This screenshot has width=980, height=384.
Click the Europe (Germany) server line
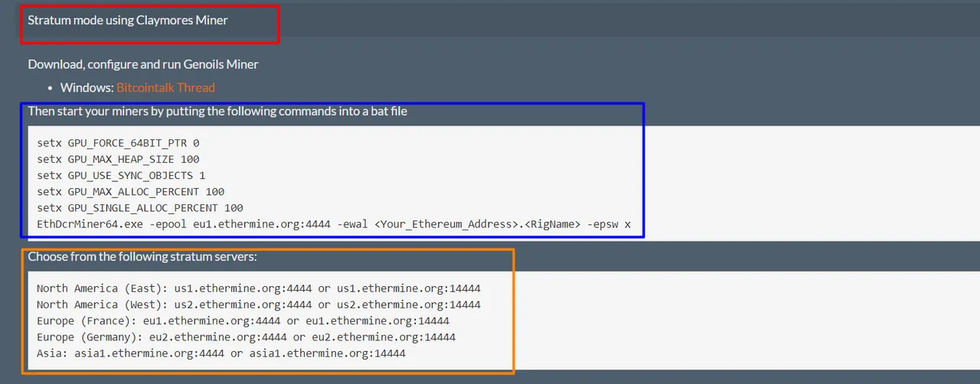246,337
